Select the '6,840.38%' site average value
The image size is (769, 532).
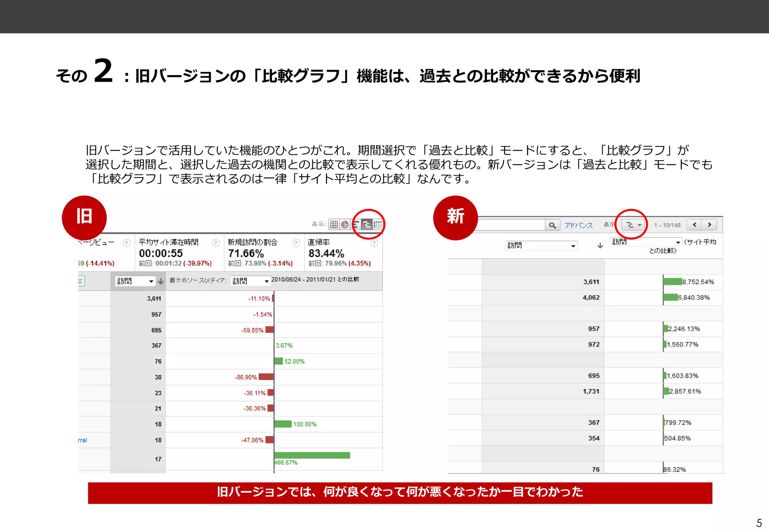tap(694, 298)
